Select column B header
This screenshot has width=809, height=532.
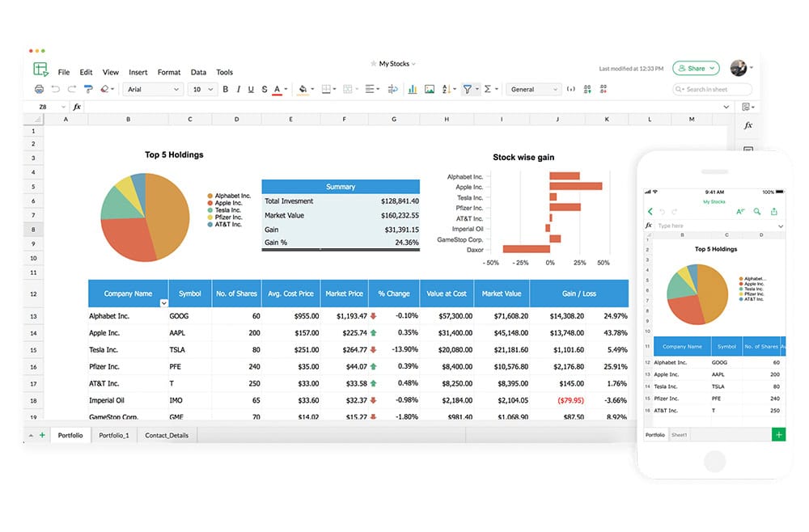(128, 119)
